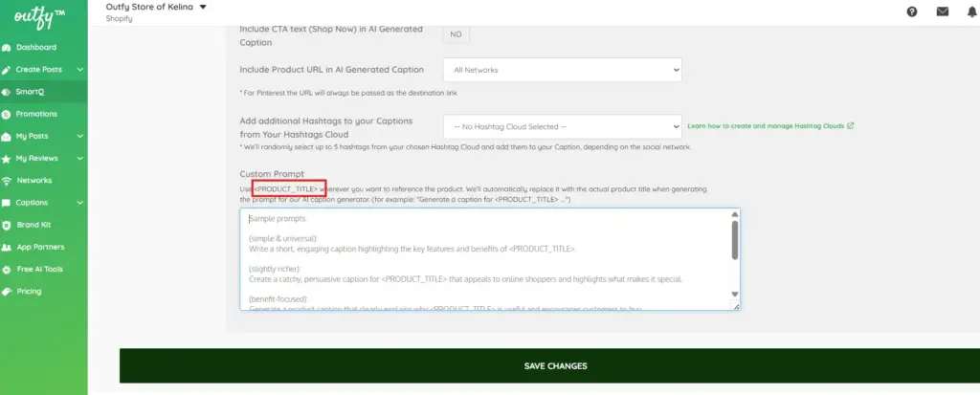Screen dimensions: 980x395
Task: Expand the store selector next to Kelina
Action: pyautogui.click(x=202, y=7)
